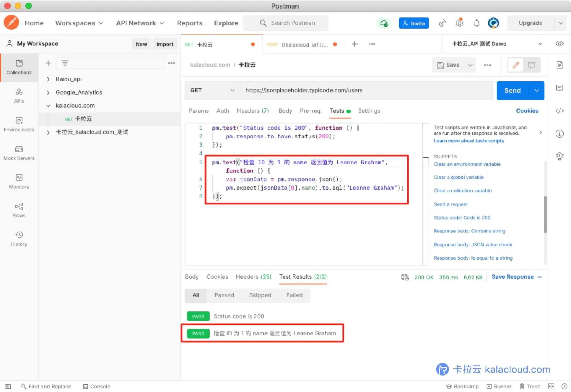Select the Passed test filter

[224, 295]
